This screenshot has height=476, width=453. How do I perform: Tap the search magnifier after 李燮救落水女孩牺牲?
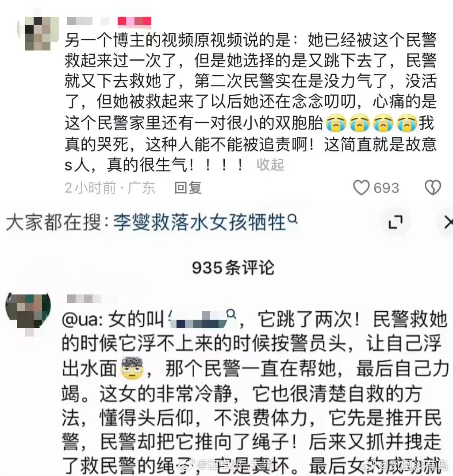292,219
